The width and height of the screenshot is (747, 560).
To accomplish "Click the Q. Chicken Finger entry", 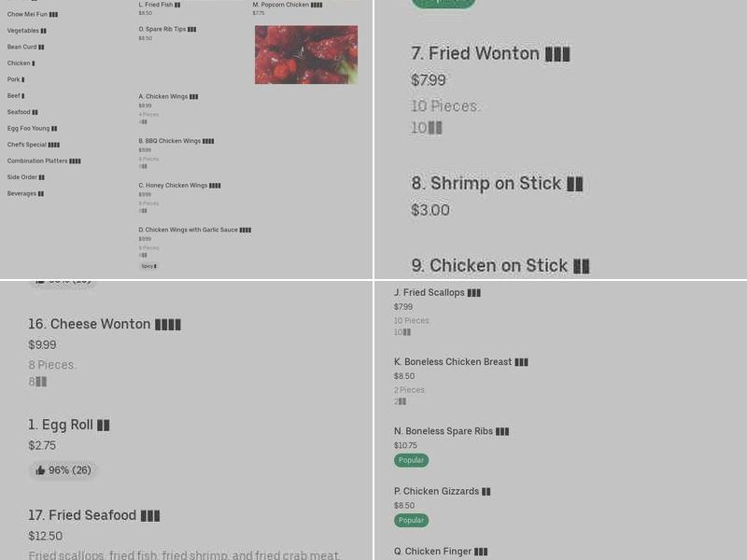I will click(440, 552).
